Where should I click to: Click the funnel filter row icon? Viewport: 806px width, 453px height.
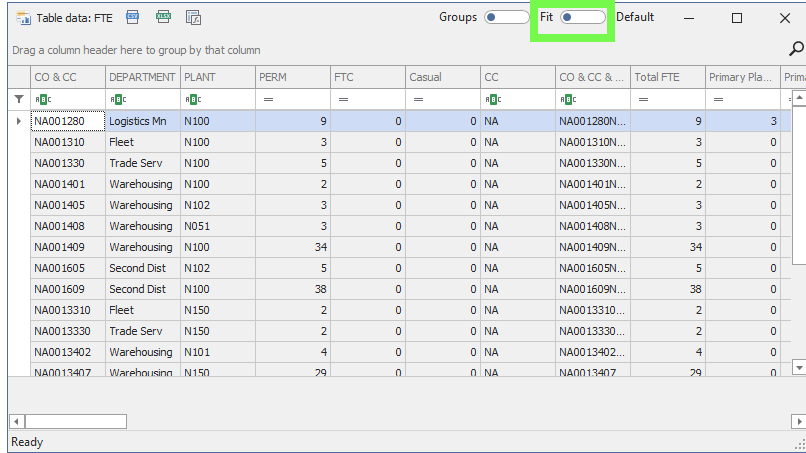[x=18, y=99]
